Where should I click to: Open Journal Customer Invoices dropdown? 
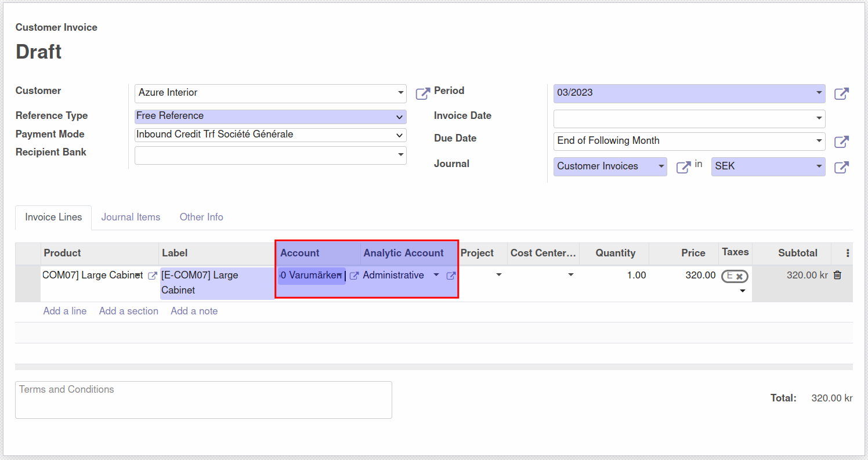pos(661,166)
